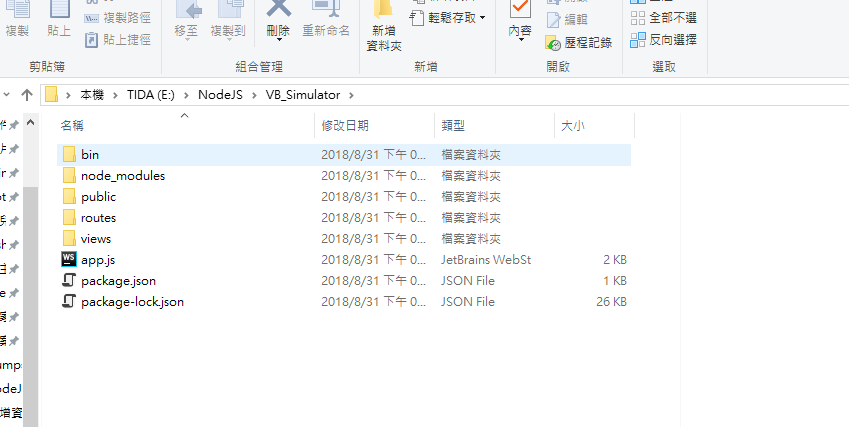Click the 複製路徑 copy path icon

pyautogui.click(x=92, y=18)
